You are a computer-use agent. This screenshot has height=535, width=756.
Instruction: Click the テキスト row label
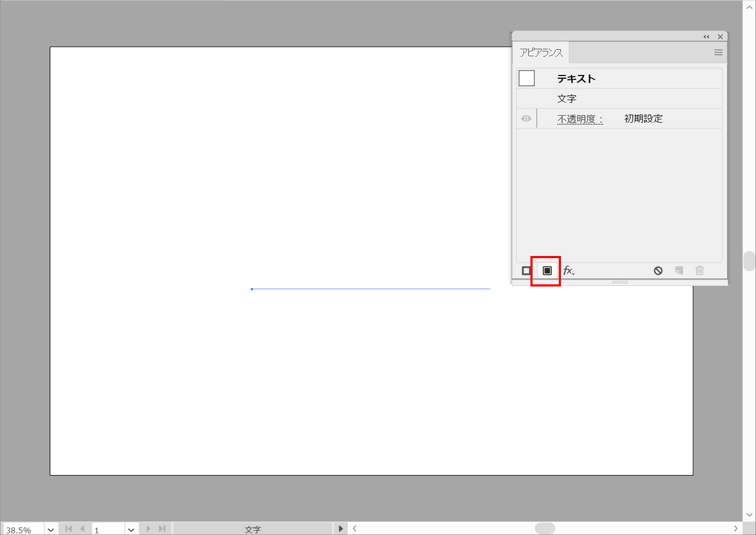pos(576,79)
